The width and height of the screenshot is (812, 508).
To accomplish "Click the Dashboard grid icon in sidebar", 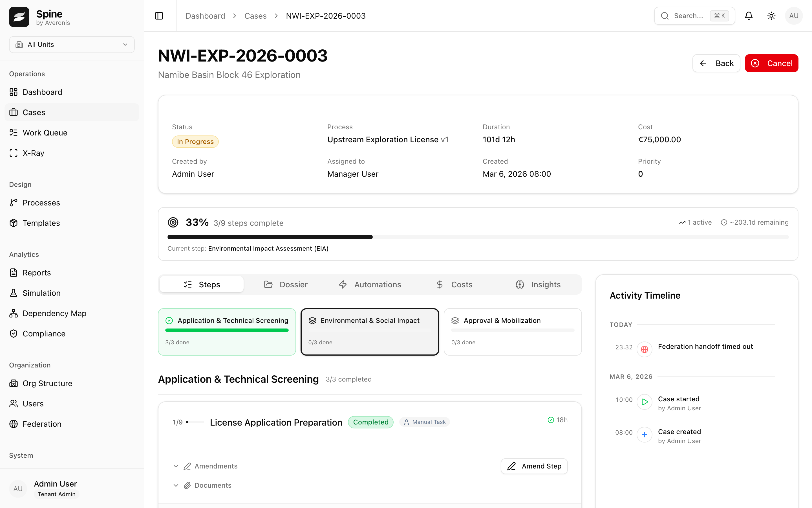I will (14, 92).
